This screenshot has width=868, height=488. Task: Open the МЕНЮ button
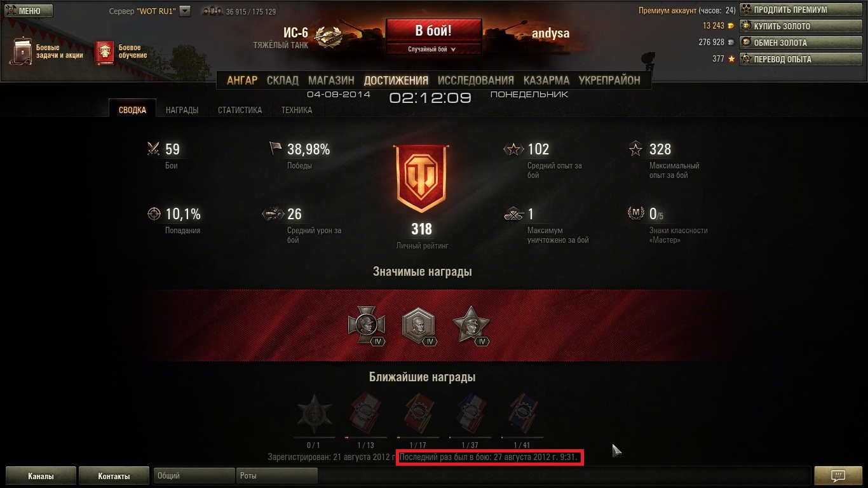pos(29,11)
